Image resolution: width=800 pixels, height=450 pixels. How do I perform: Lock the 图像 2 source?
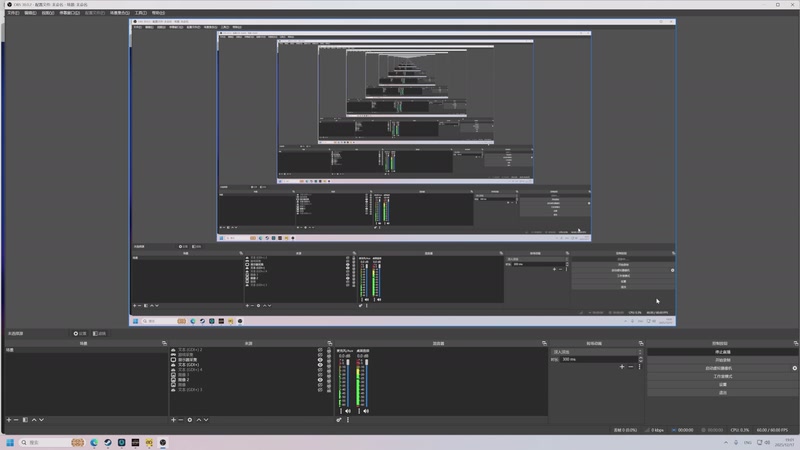coord(329,380)
